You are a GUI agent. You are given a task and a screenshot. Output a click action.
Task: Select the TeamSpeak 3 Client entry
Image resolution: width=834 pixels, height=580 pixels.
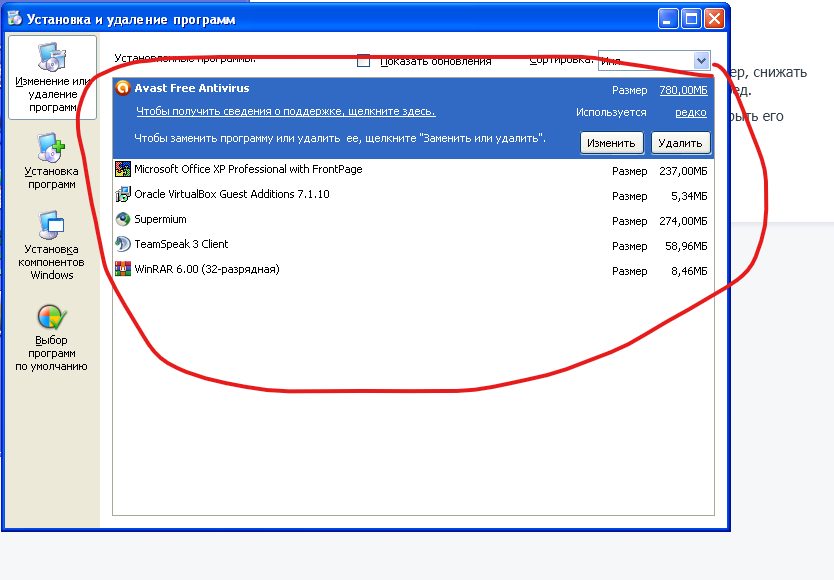pyautogui.click(x=413, y=245)
